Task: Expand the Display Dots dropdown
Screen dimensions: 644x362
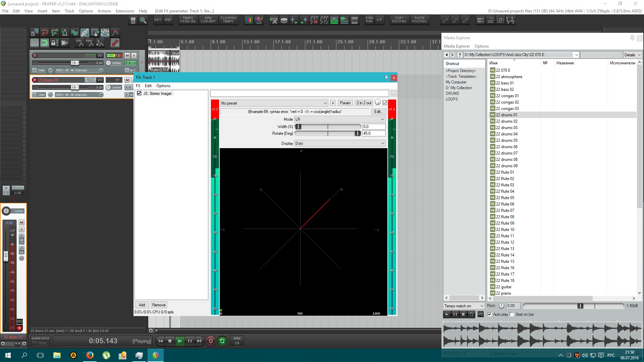Action: pyautogui.click(x=340, y=143)
